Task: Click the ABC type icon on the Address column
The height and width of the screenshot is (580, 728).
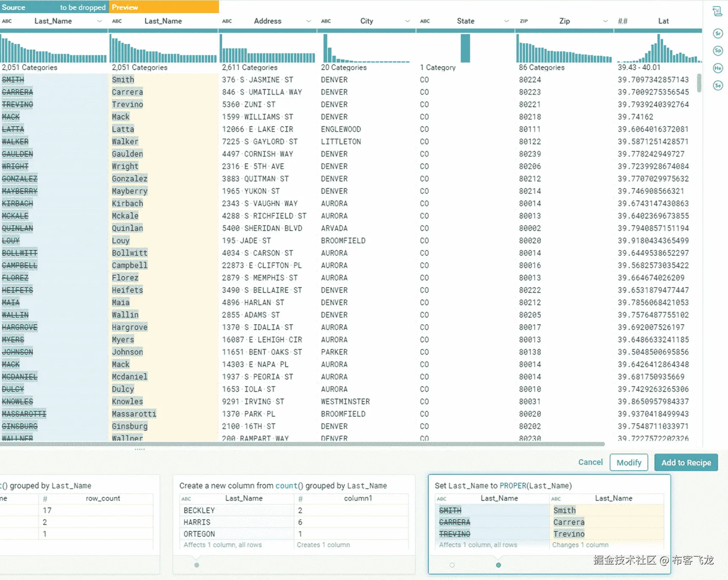Action: [x=227, y=21]
